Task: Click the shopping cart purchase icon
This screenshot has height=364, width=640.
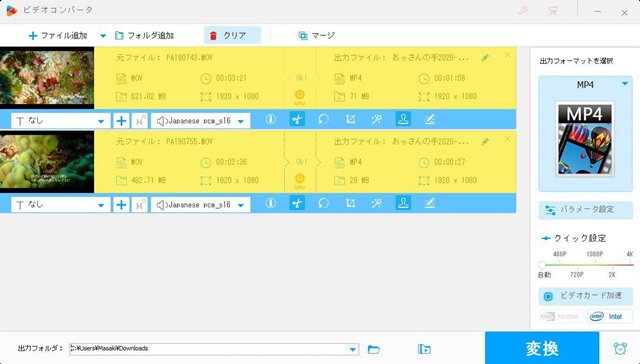Action: tap(553, 10)
